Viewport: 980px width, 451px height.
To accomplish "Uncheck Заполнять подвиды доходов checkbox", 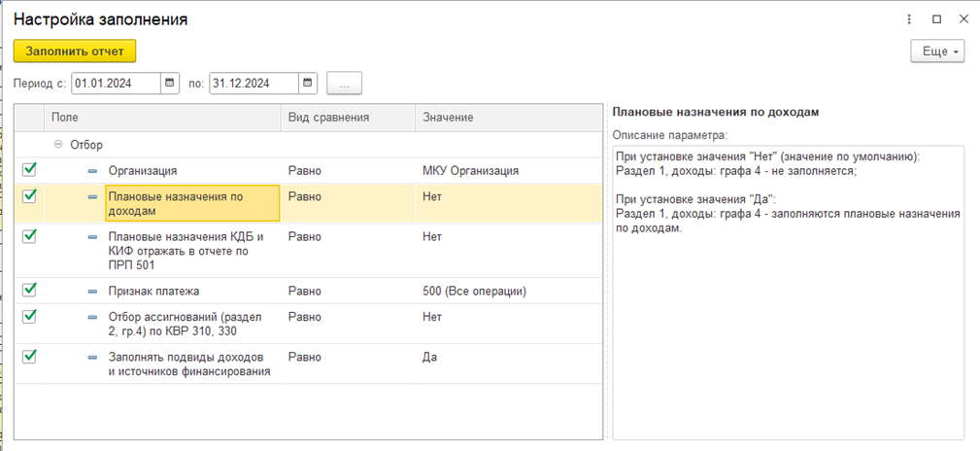I will 29,357.
